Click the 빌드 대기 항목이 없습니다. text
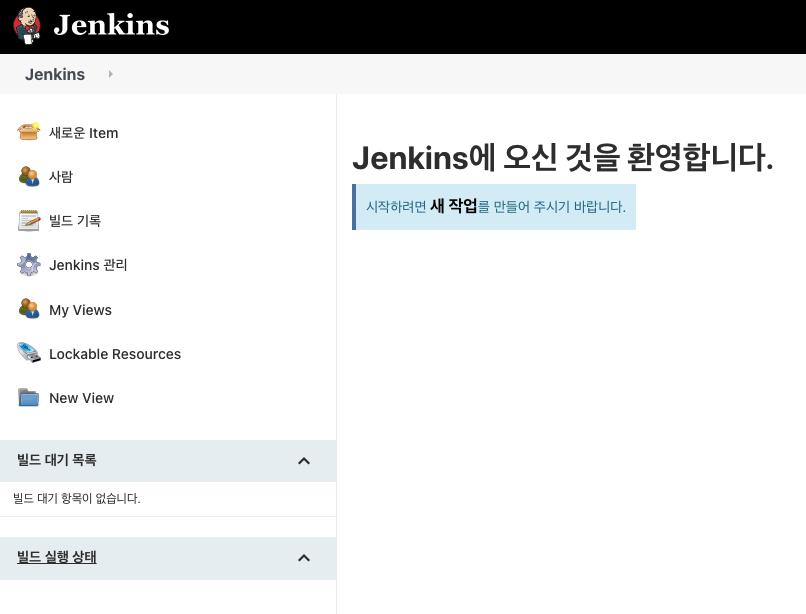Screen dimensions: 806x614 click(x=77, y=498)
